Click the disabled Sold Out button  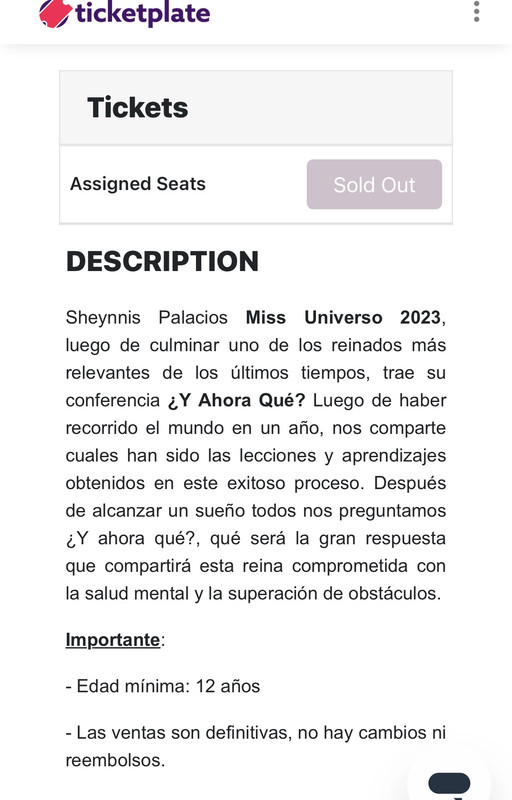click(374, 184)
